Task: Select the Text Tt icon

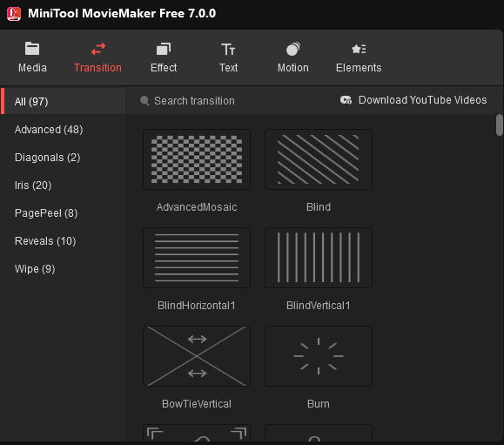Action: coord(228,49)
